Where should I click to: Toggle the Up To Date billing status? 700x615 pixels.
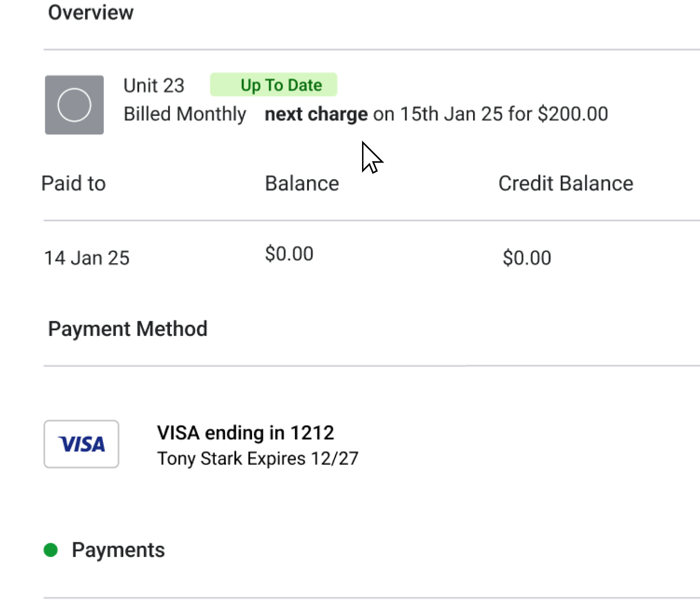(x=274, y=84)
